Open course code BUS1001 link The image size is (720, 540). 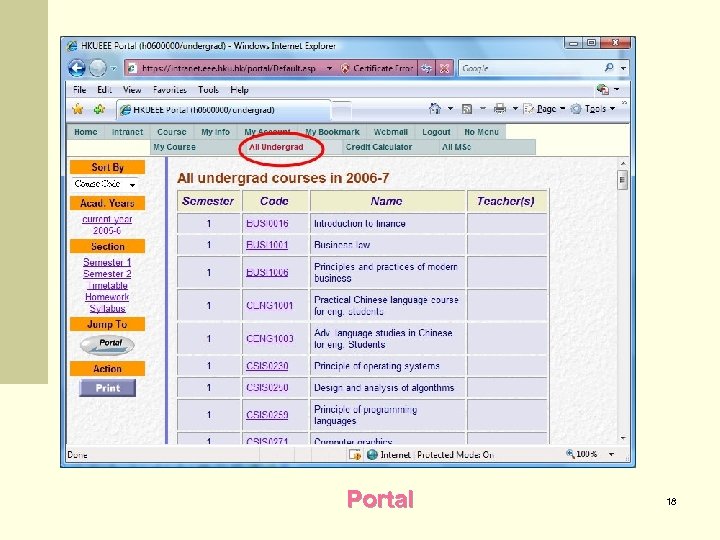coord(267,245)
